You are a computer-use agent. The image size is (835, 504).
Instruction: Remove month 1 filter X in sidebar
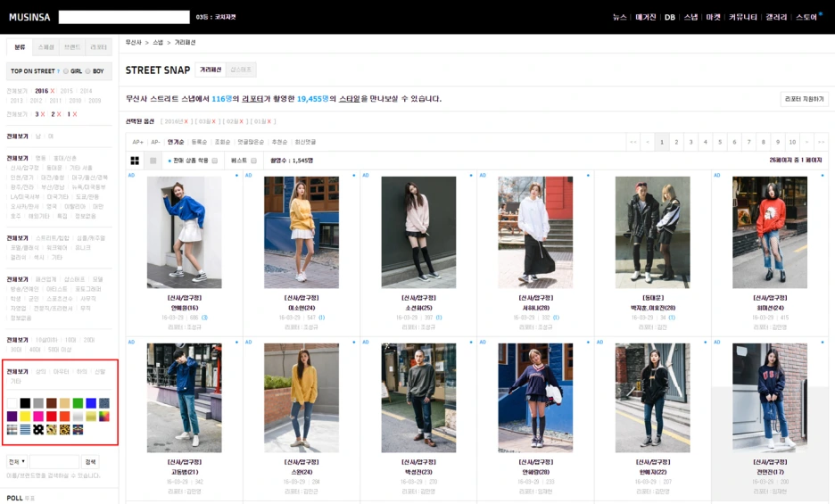[75, 114]
